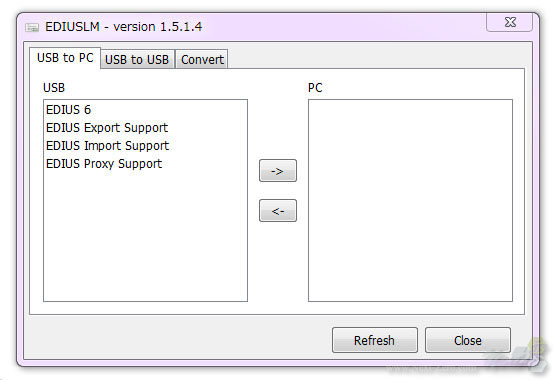
Task: Click blank area left of Refresh button
Action: (x=177, y=339)
